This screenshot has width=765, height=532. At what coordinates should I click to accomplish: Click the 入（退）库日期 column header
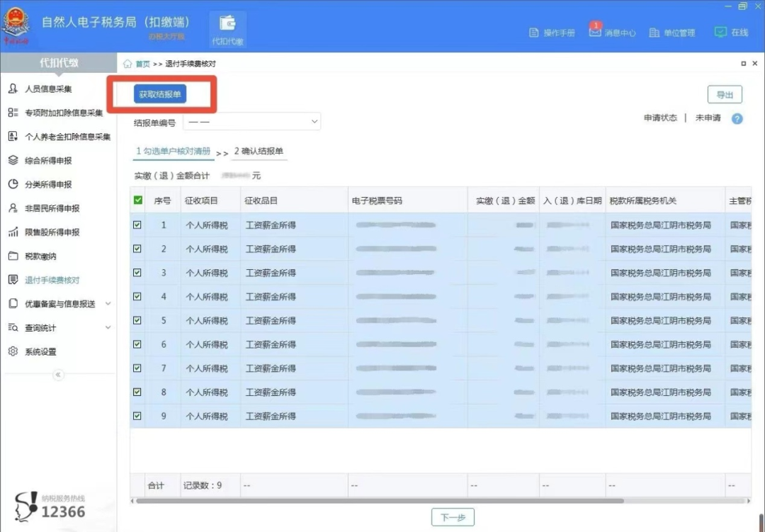pos(572,200)
